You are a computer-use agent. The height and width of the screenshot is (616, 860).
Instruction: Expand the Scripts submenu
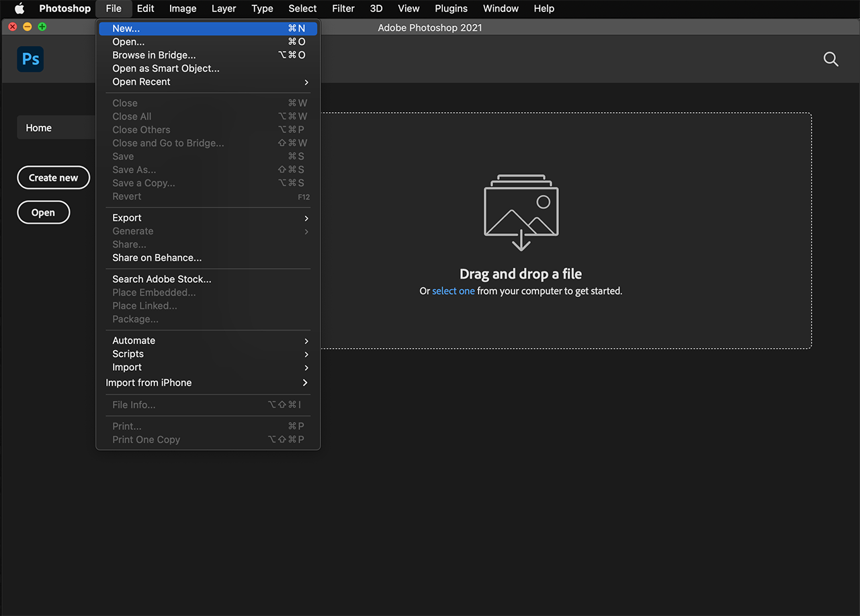[x=208, y=354]
